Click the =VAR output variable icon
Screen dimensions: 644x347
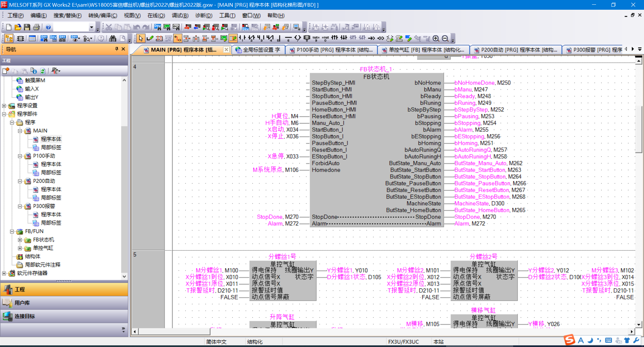325,39
